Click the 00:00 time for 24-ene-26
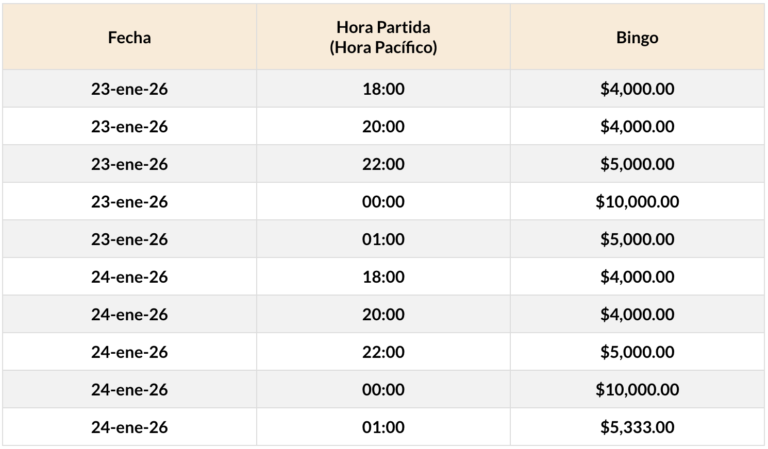Screen dimensions: 768x449 [x=383, y=389]
